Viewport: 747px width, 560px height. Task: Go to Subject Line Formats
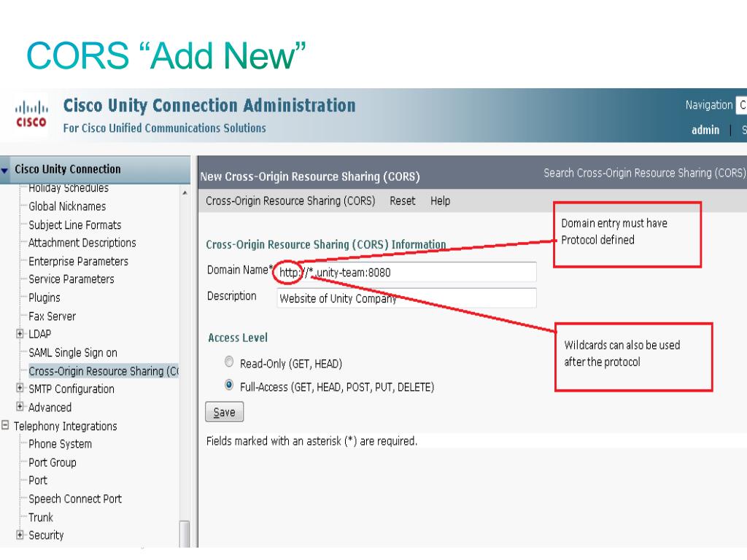click(x=75, y=225)
